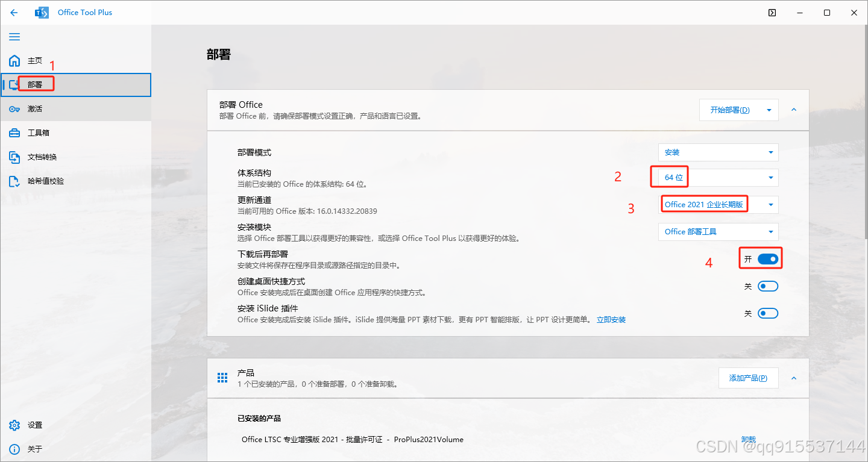Click the 主页 home icon
This screenshot has width=868, height=462.
coord(14,61)
